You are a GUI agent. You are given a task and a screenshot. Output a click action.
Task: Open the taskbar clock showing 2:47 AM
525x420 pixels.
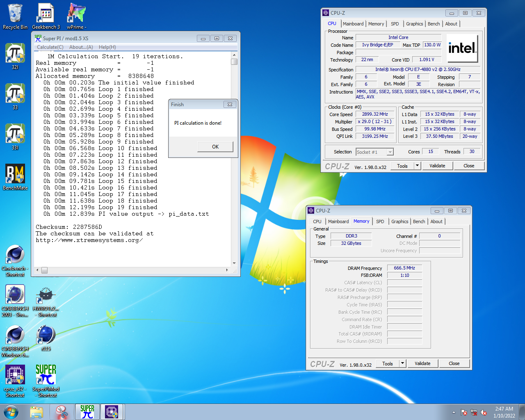504,412
